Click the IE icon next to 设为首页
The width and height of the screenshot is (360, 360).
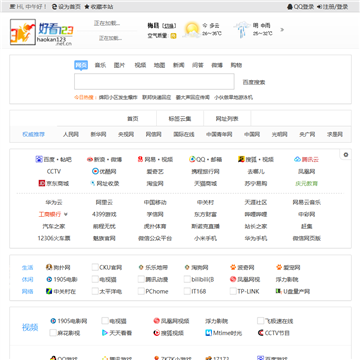(55, 7)
